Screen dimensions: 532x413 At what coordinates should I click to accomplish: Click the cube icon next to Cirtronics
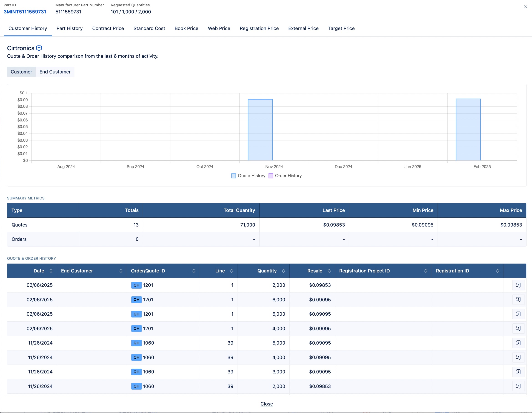(39, 48)
